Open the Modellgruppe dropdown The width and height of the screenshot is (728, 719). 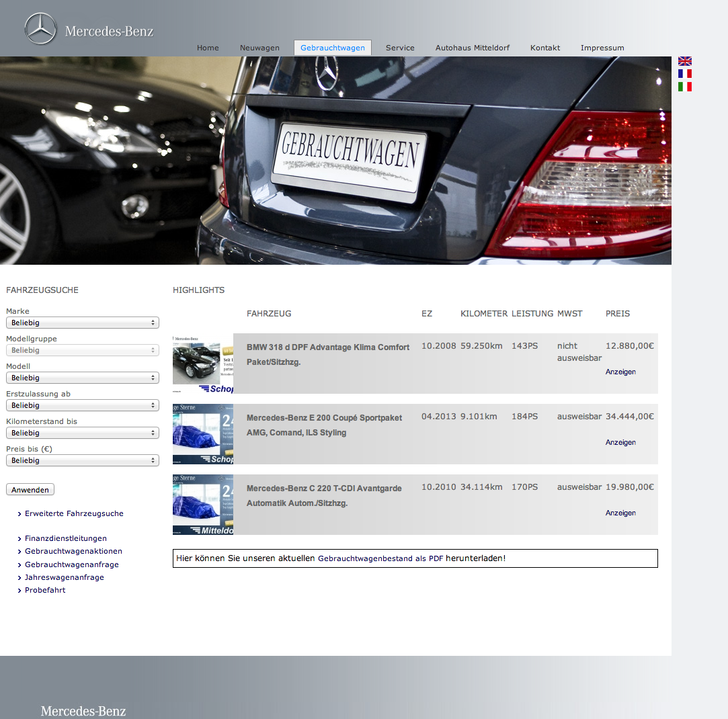coord(83,351)
